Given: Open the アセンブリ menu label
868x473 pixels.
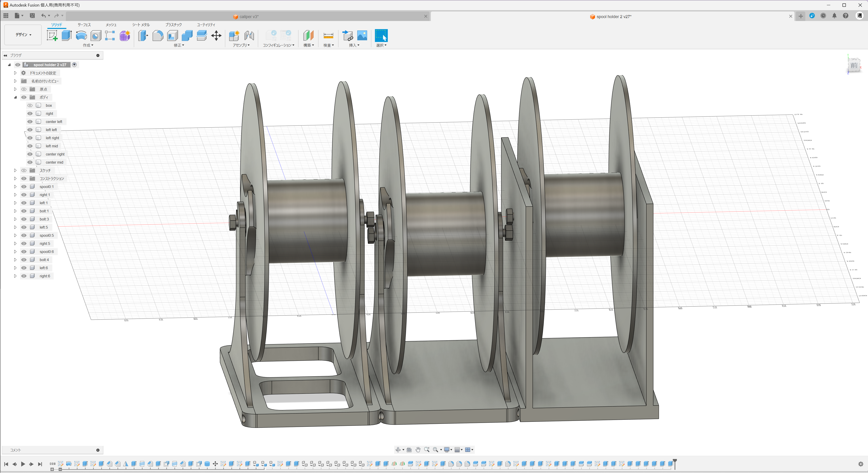Looking at the screenshot, I should [241, 45].
